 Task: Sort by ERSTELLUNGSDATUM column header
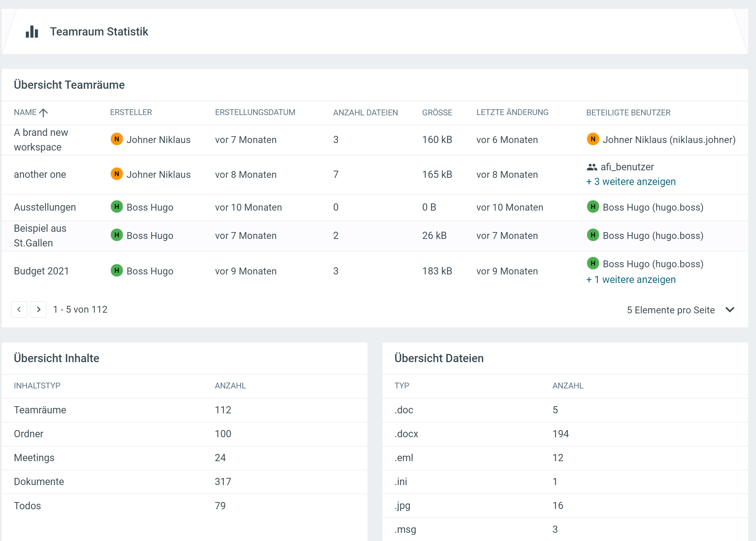coord(255,113)
